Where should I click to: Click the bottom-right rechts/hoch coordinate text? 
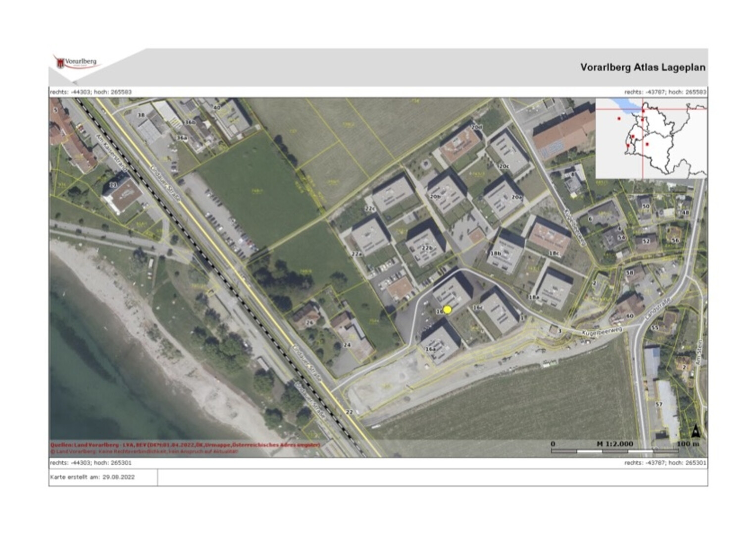[x=665, y=463]
